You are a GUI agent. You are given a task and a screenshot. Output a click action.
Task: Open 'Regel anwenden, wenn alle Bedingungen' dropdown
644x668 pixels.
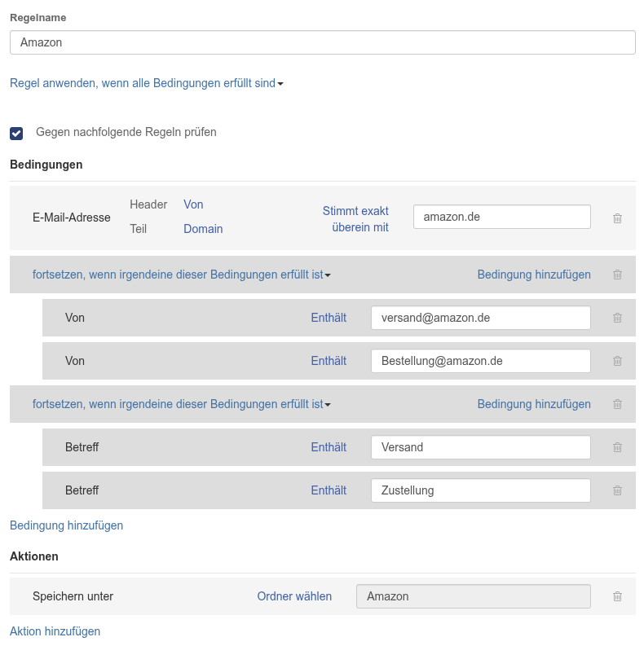point(146,83)
